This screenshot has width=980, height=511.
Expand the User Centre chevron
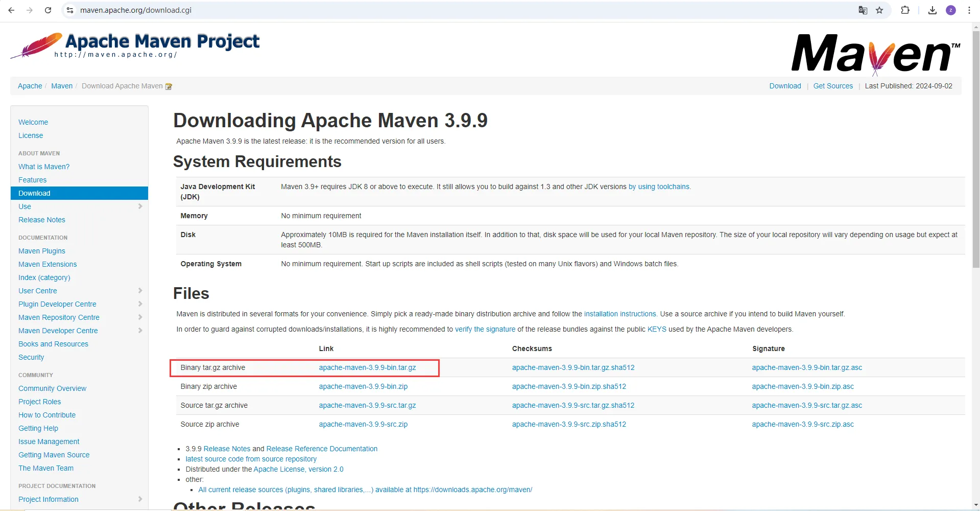pos(140,291)
